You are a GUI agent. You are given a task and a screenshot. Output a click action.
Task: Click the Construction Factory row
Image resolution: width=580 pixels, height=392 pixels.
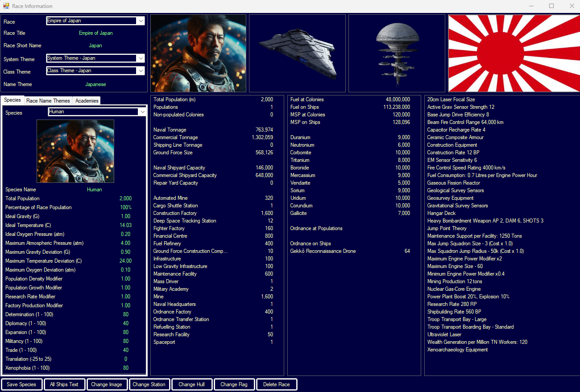213,213
